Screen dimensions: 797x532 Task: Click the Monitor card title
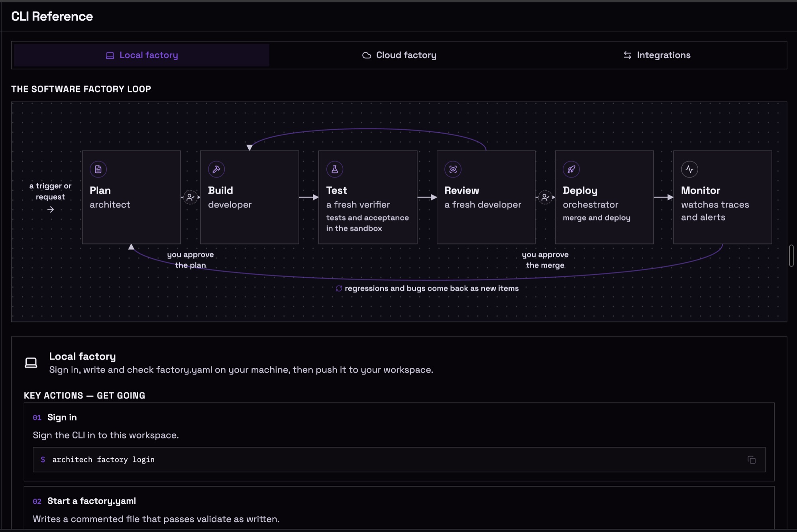(x=701, y=190)
